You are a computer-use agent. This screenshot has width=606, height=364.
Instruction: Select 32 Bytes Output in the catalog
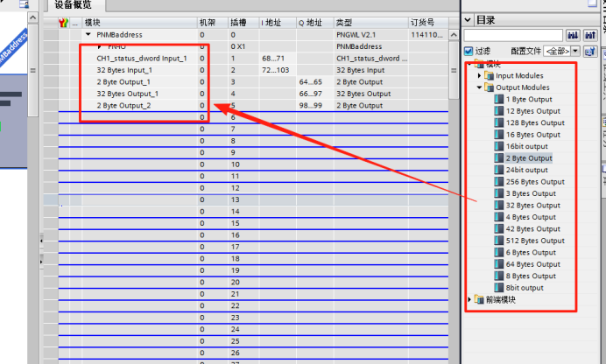click(533, 206)
